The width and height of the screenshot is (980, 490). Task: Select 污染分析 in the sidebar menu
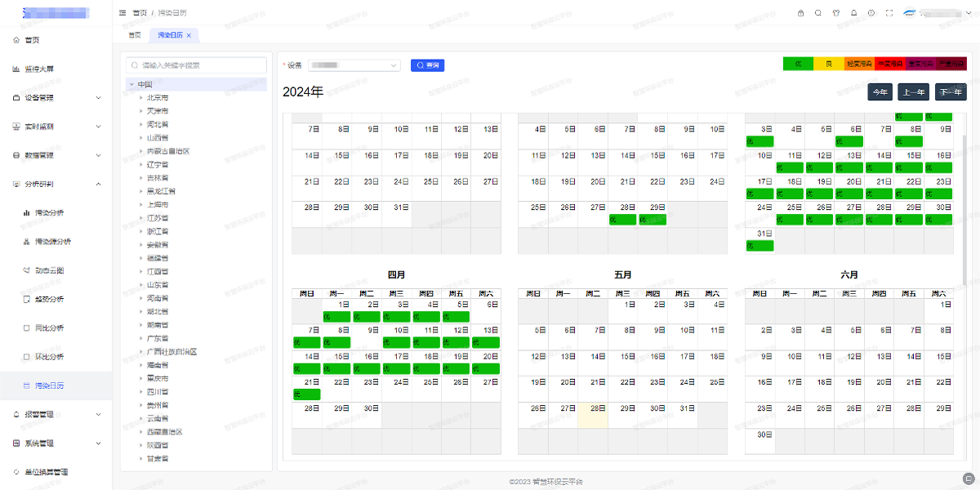click(x=49, y=213)
